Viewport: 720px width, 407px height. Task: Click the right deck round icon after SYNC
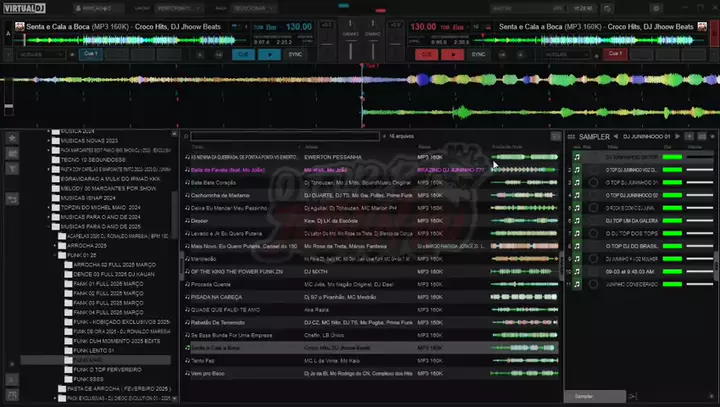coord(520,55)
